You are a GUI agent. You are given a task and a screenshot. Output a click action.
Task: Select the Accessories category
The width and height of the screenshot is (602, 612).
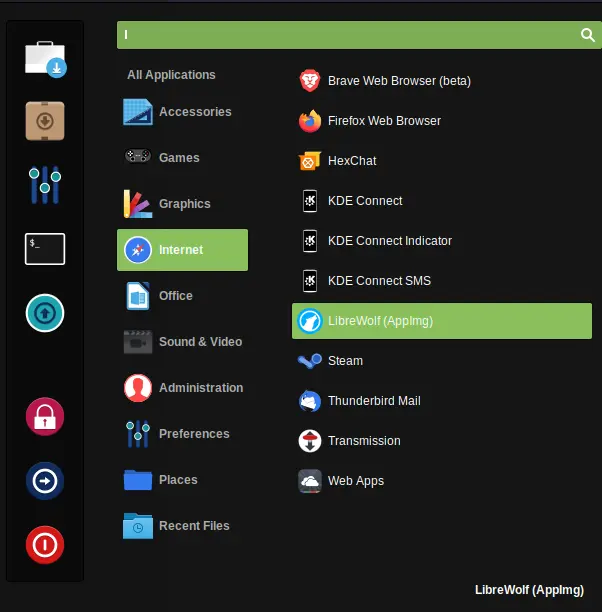tap(182, 112)
